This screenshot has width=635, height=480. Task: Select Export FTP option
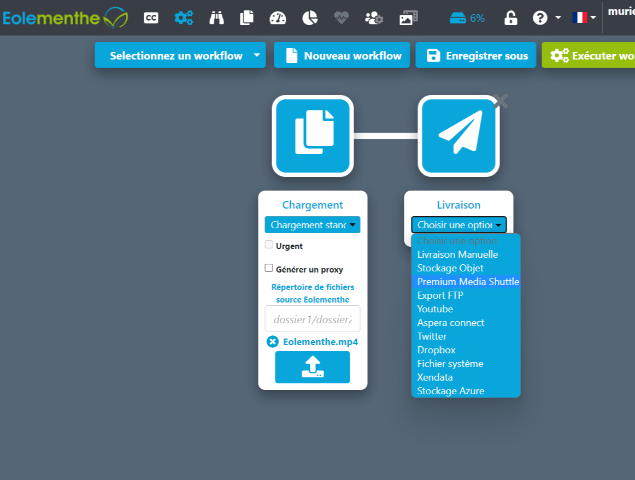click(x=466, y=295)
